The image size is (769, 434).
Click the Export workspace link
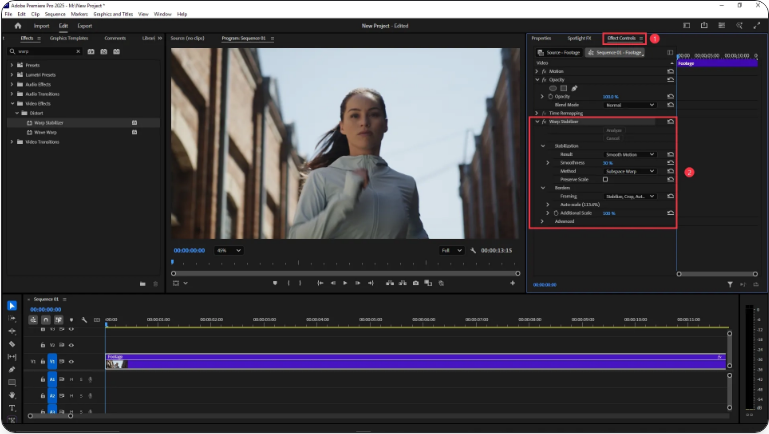click(x=85, y=26)
